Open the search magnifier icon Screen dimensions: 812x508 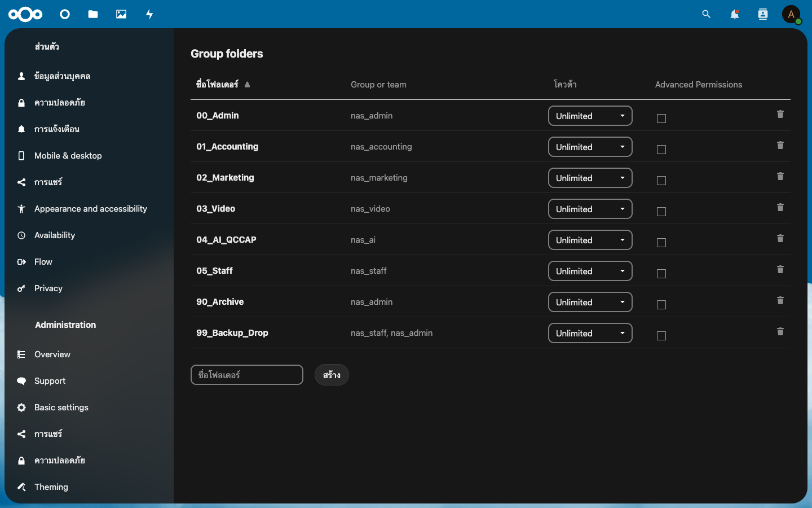(x=706, y=14)
